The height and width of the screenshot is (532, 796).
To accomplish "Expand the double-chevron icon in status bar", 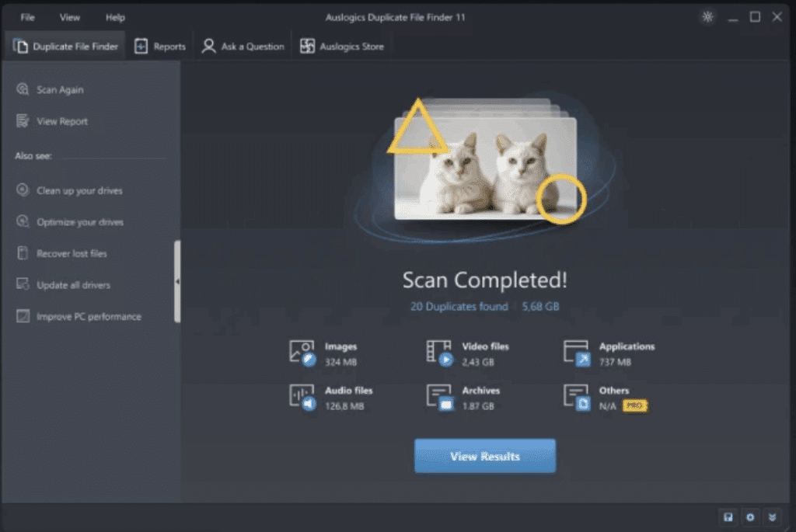I will (772, 517).
